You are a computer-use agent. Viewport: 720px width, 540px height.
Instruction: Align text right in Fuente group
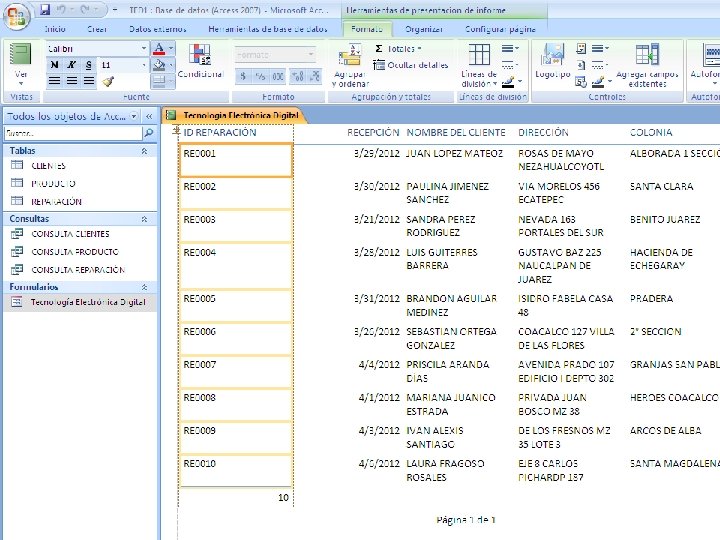89,81
